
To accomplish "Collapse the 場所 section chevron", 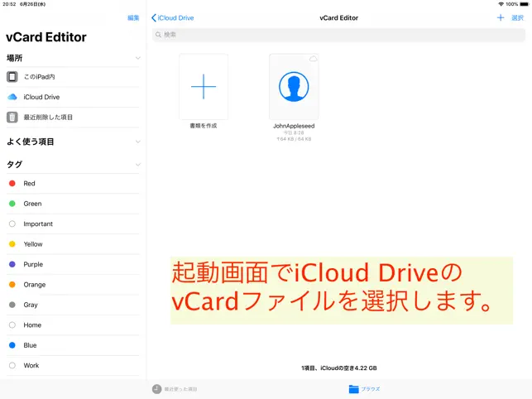I will coord(137,58).
